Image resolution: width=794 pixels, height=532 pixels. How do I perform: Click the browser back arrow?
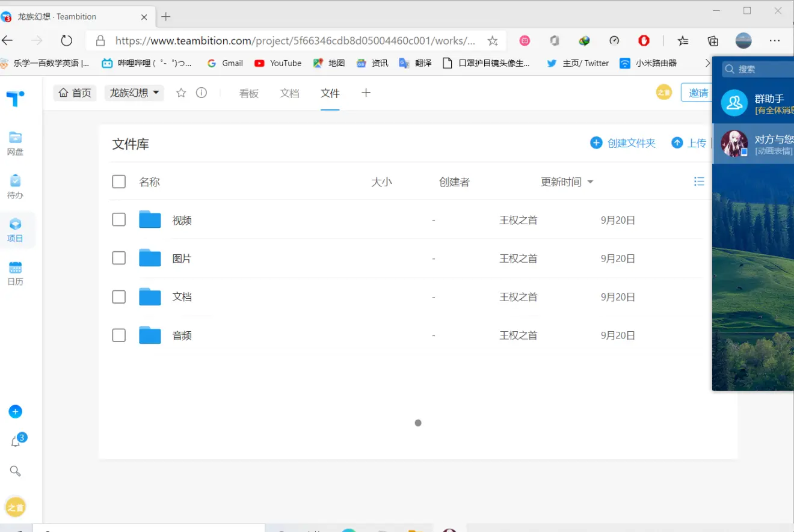(x=7, y=40)
